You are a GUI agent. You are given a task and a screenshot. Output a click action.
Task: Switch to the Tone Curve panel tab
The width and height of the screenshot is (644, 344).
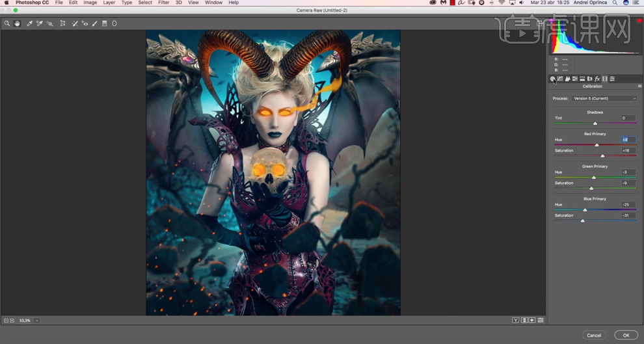(560, 79)
